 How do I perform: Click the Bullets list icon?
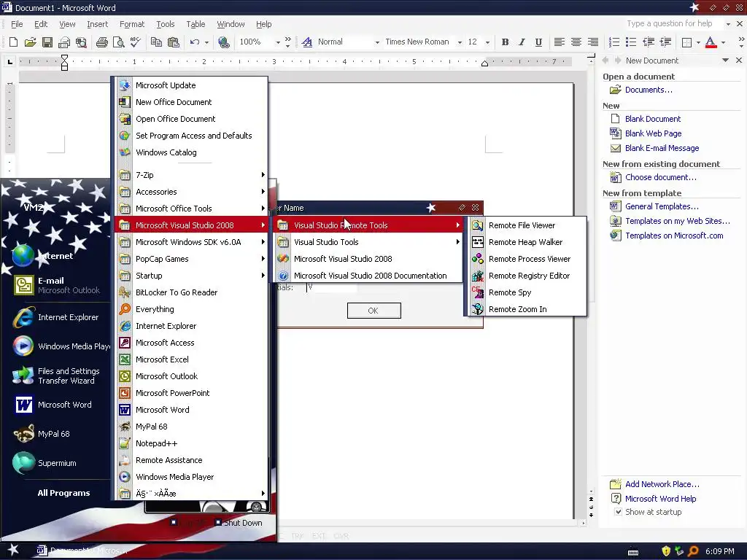point(631,42)
